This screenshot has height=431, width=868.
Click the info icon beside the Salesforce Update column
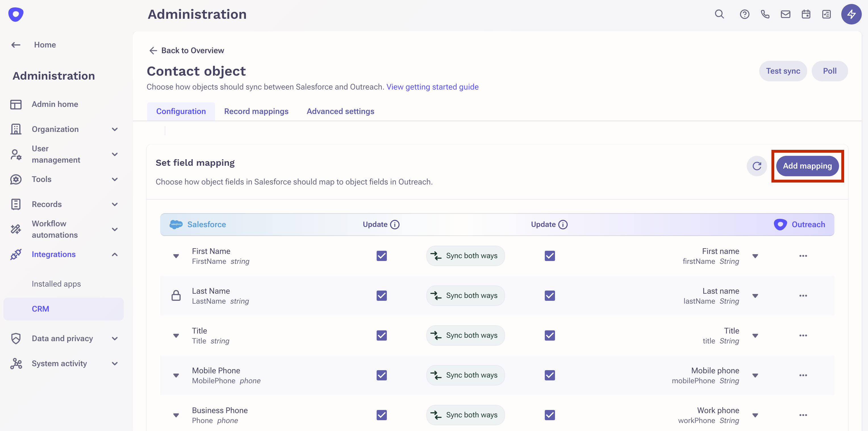coord(395,225)
